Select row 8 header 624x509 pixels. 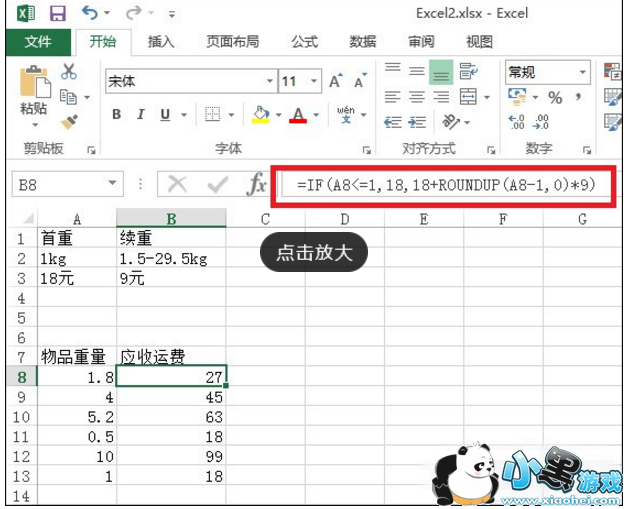tap(21, 377)
